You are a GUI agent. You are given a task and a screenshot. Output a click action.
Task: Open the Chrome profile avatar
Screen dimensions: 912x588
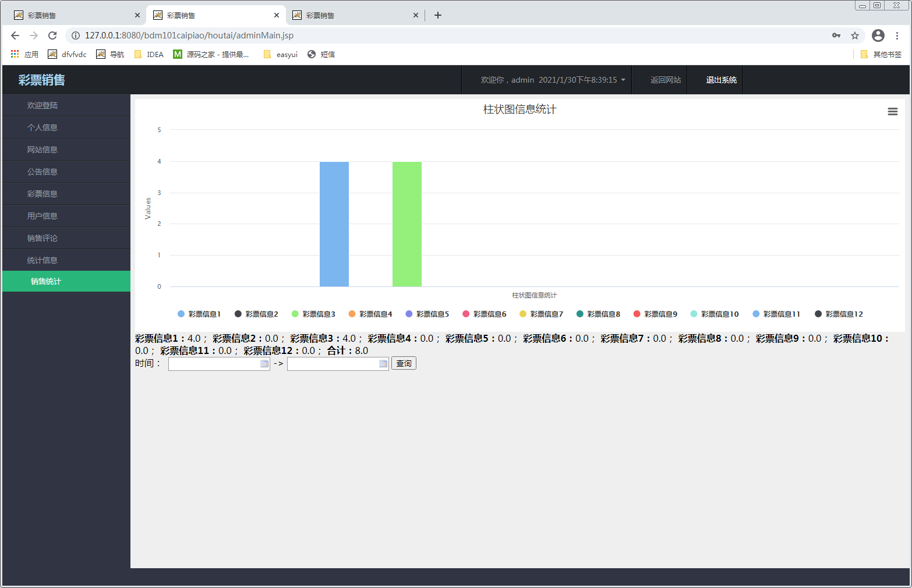coord(878,36)
